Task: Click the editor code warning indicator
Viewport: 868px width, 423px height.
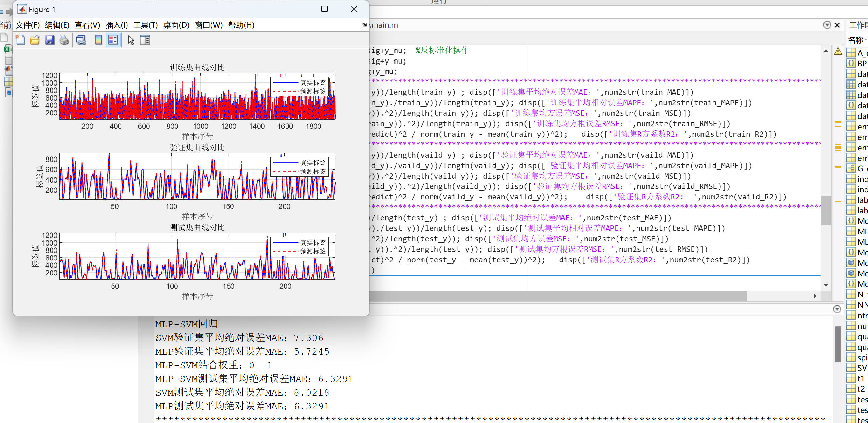Action: coord(838,51)
